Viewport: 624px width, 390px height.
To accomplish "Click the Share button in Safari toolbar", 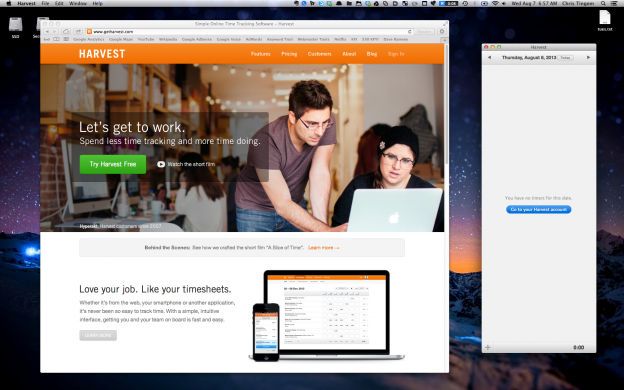I will click(78, 31).
